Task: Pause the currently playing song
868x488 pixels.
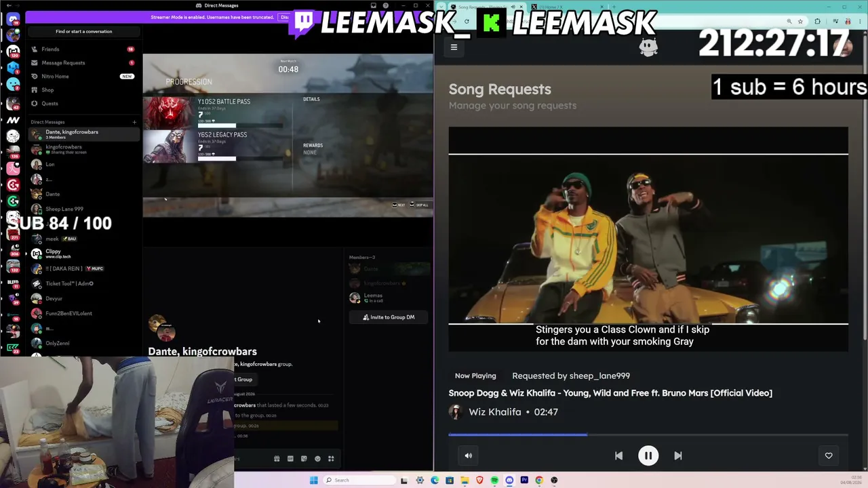Action: tap(648, 455)
